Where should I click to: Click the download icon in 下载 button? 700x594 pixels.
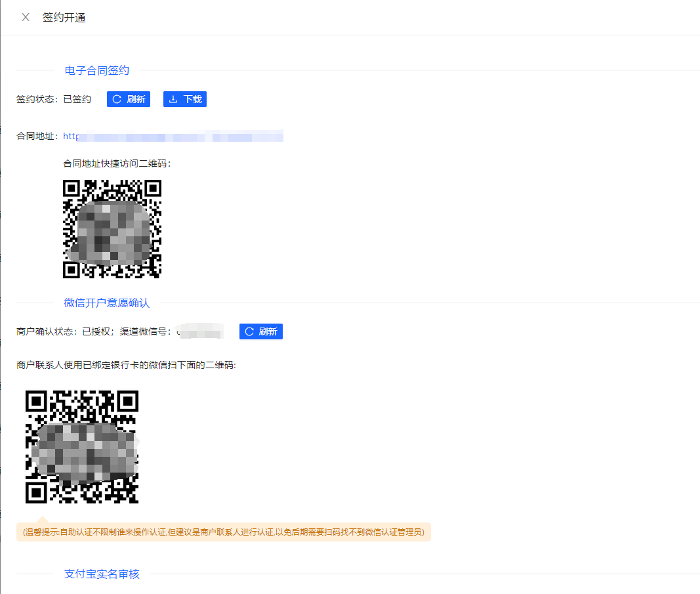pyautogui.click(x=173, y=99)
